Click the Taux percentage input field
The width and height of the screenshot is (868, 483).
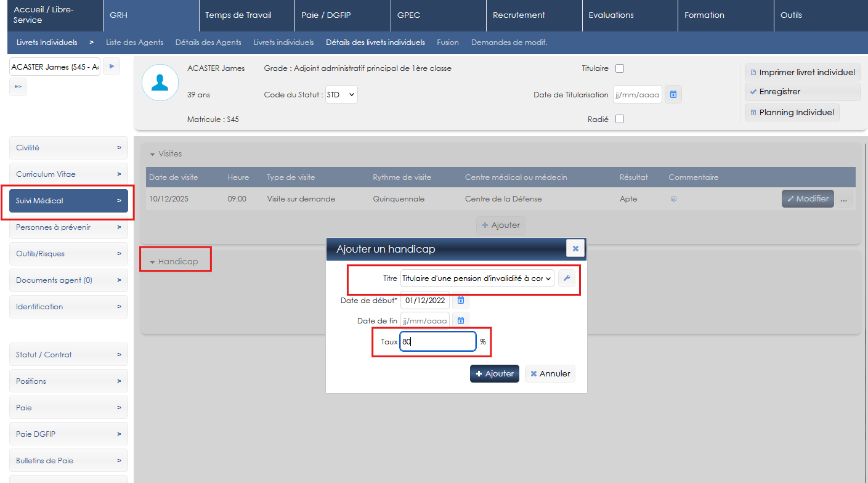tap(437, 341)
